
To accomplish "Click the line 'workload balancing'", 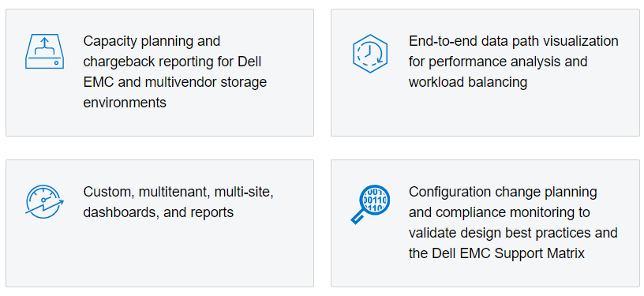I will (x=468, y=82).
